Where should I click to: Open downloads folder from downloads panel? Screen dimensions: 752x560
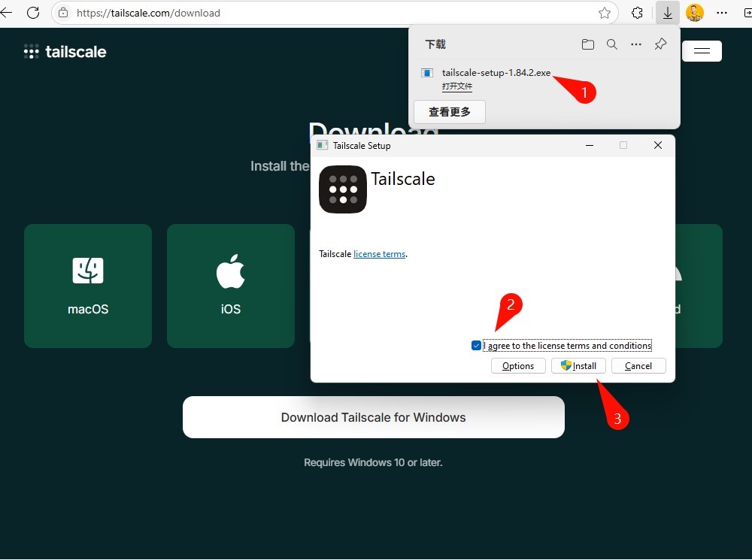[587, 44]
